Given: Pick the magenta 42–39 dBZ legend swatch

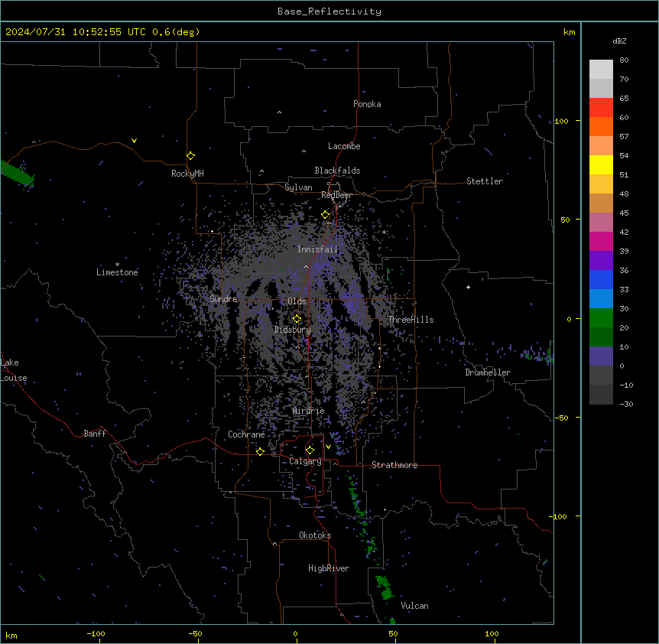Looking at the screenshot, I should click(x=601, y=241).
